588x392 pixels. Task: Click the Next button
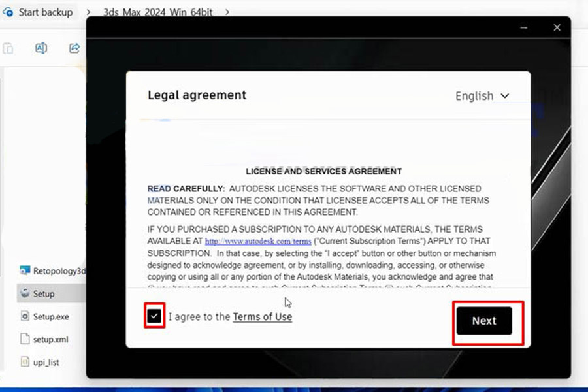(x=483, y=321)
